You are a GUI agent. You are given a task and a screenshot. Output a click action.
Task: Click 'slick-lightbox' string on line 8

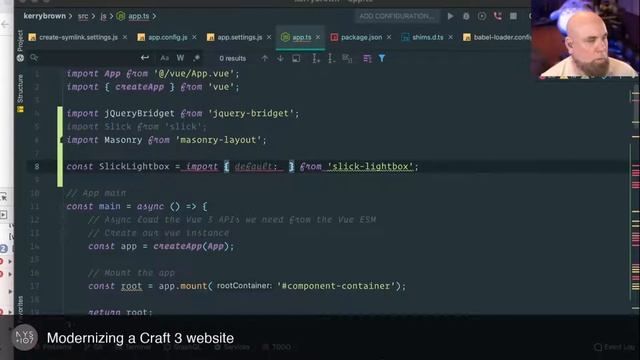(370, 167)
